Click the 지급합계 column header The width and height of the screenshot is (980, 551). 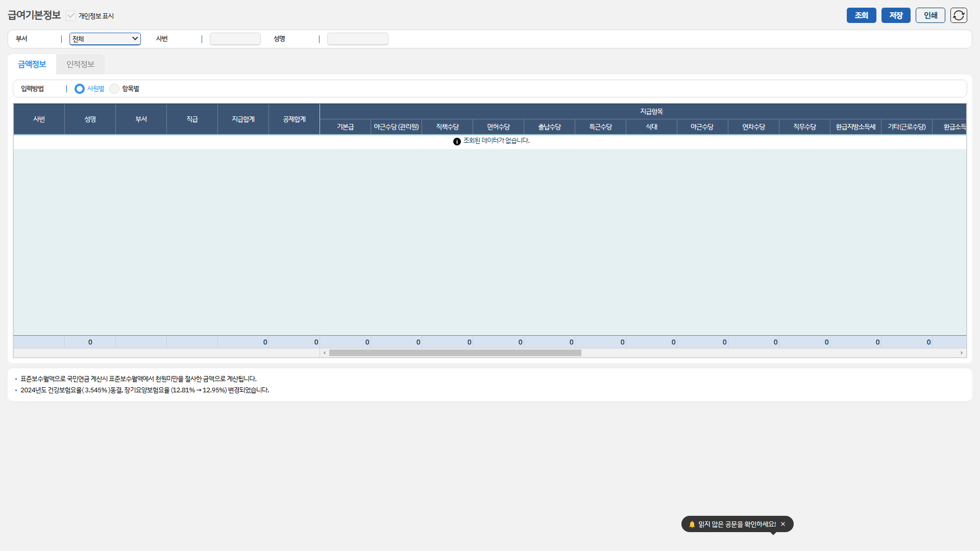[243, 119]
